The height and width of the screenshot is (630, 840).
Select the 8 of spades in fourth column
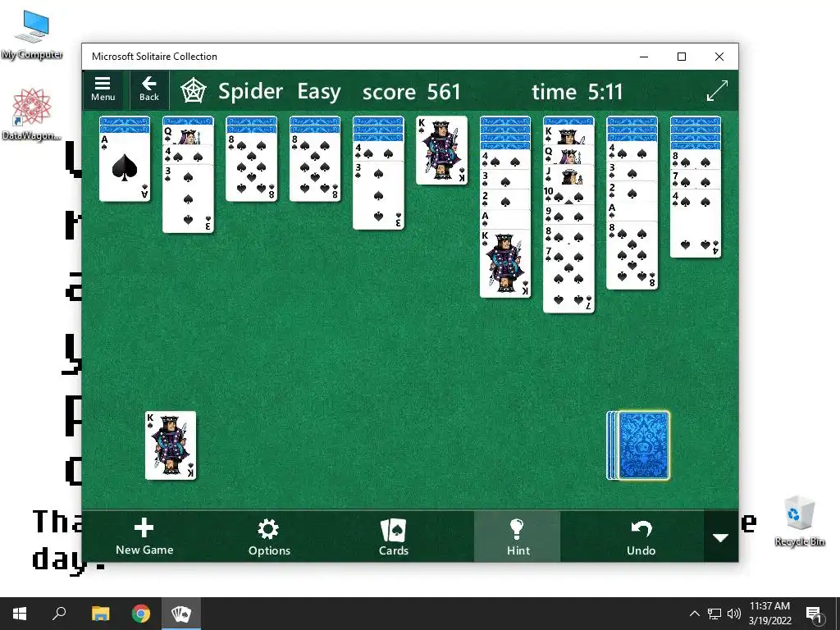[x=315, y=167]
